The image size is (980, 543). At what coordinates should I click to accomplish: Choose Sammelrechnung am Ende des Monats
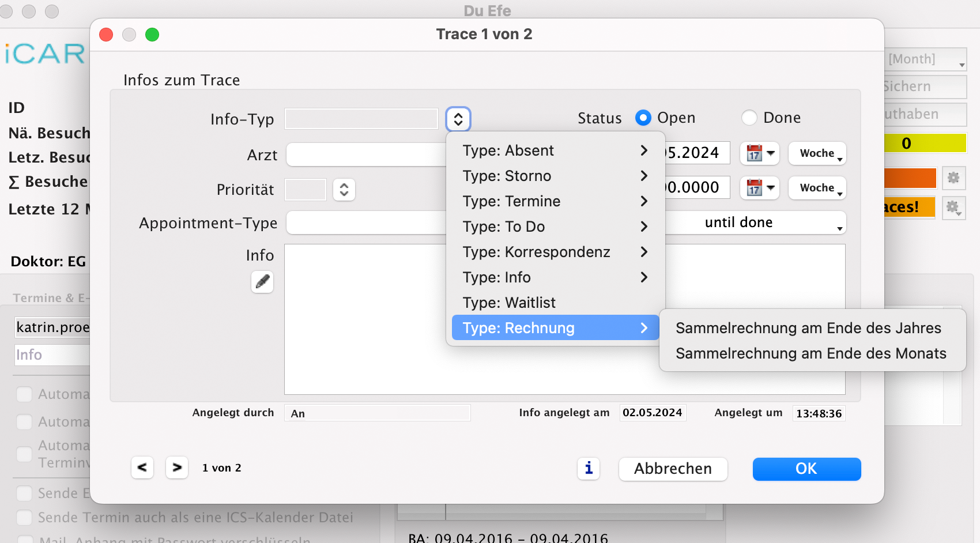point(811,353)
